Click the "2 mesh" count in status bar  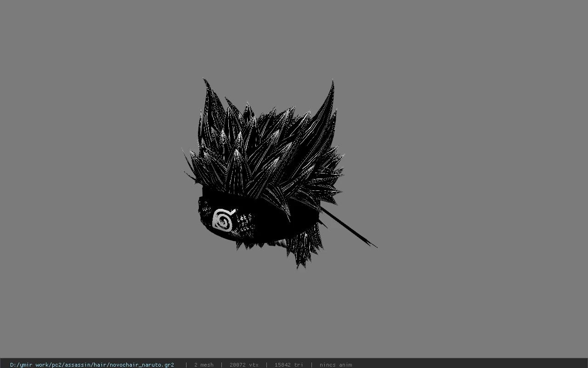point(204,365)
